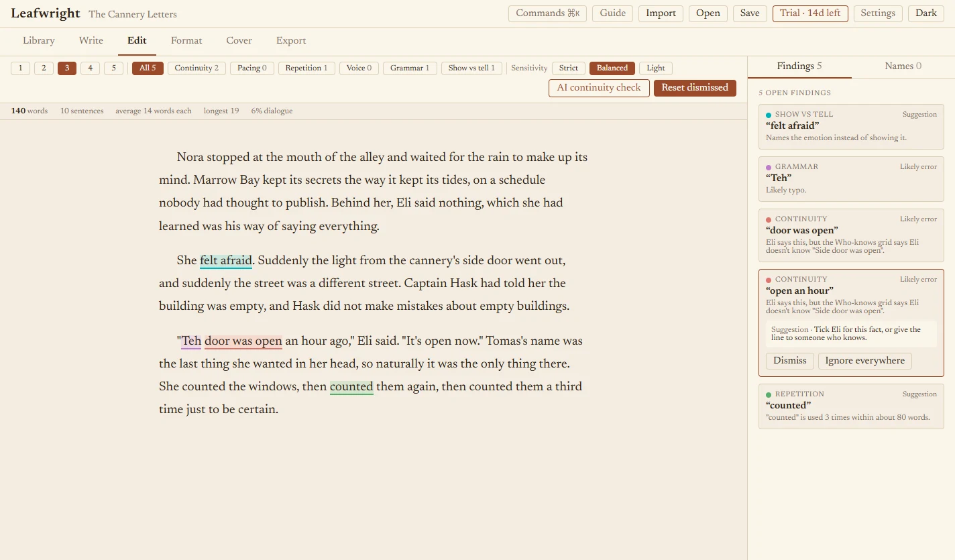Select chapter 4 button
Image resolution: width=955 pixels, height=560 pixels.
(90, 68)
